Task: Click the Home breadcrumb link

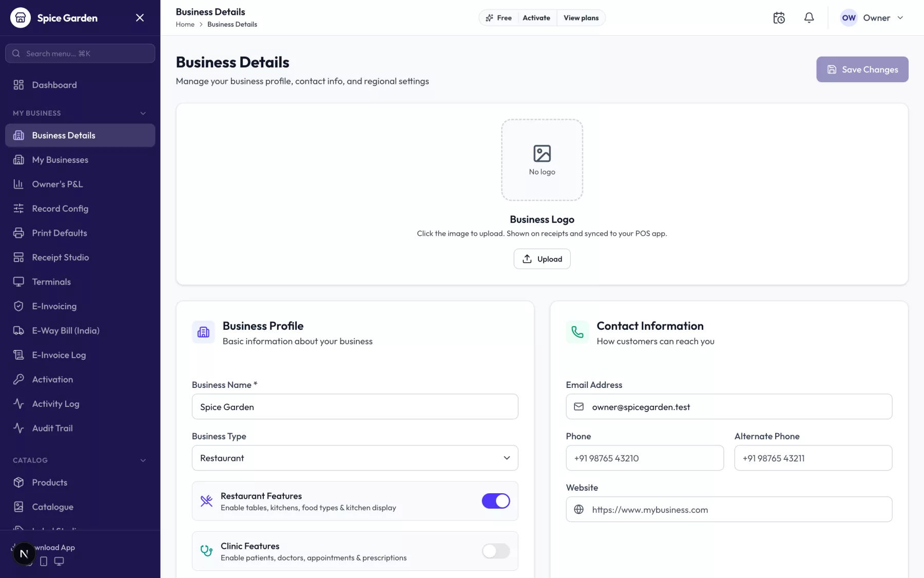Action: [185, 24]
